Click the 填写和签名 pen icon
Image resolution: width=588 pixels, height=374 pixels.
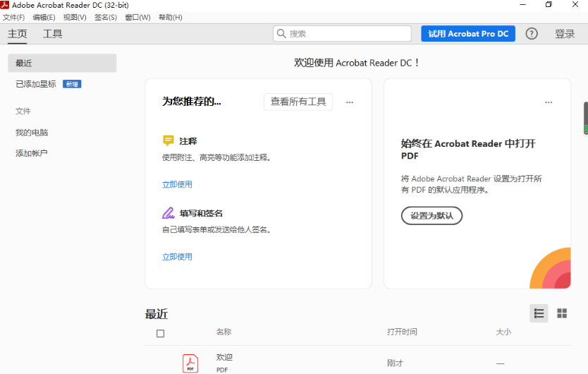click(168, 213)
